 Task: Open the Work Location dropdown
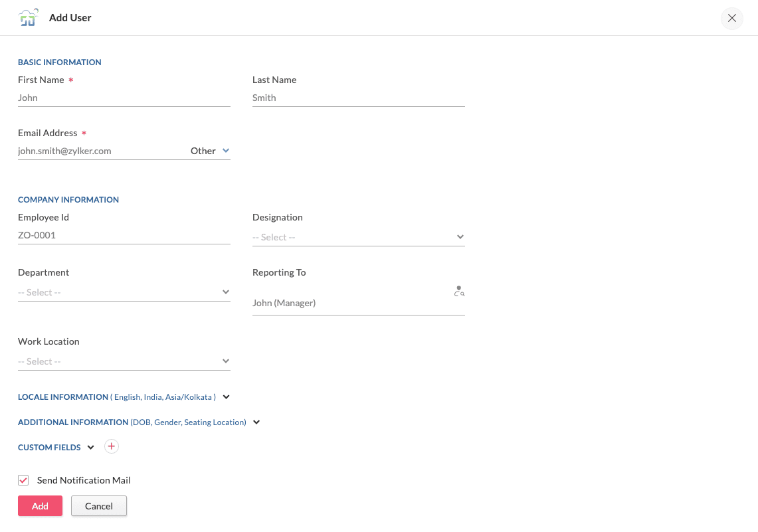[124, 361]
